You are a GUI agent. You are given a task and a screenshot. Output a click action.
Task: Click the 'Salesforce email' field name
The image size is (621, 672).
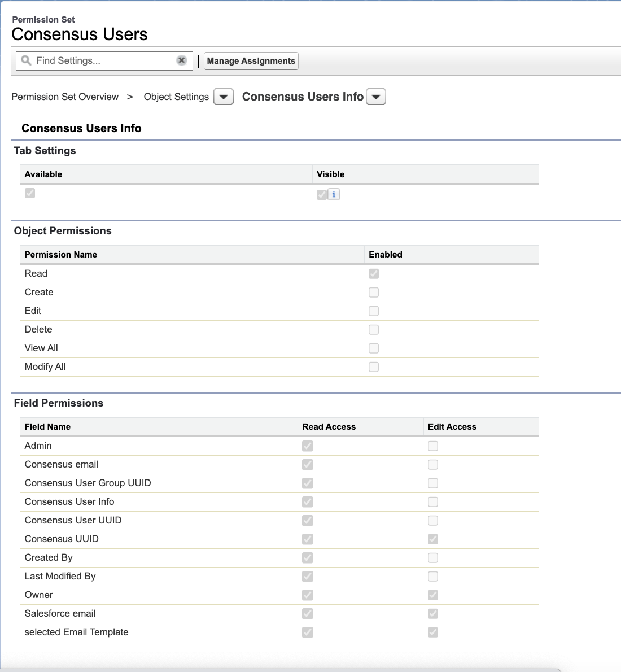pos(60,614)
